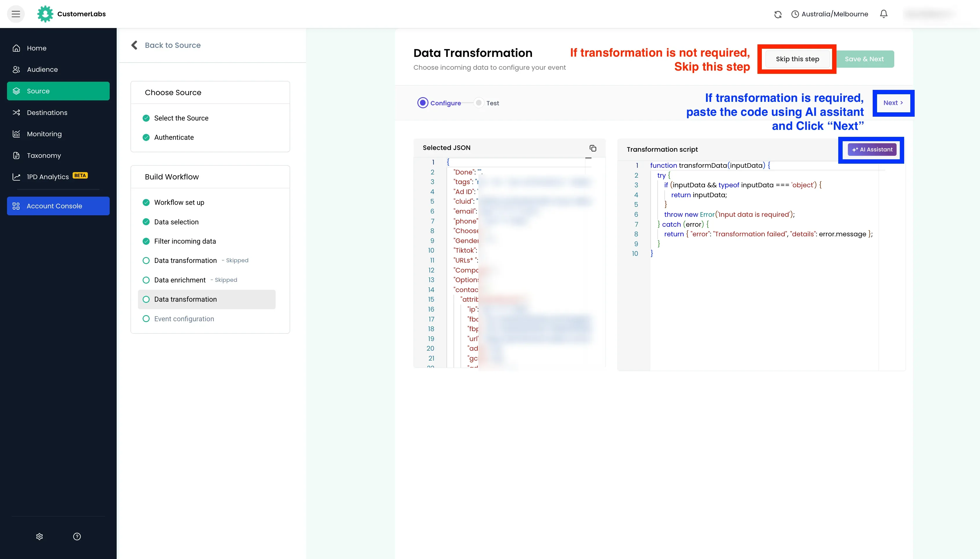Open the Monitoring section

pyautogui.click(x=58, y=134)
